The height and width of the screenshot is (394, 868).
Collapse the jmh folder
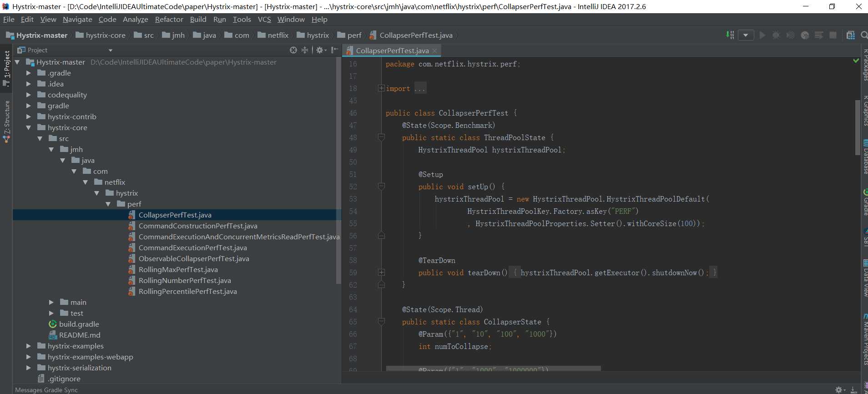pos(51,149)
